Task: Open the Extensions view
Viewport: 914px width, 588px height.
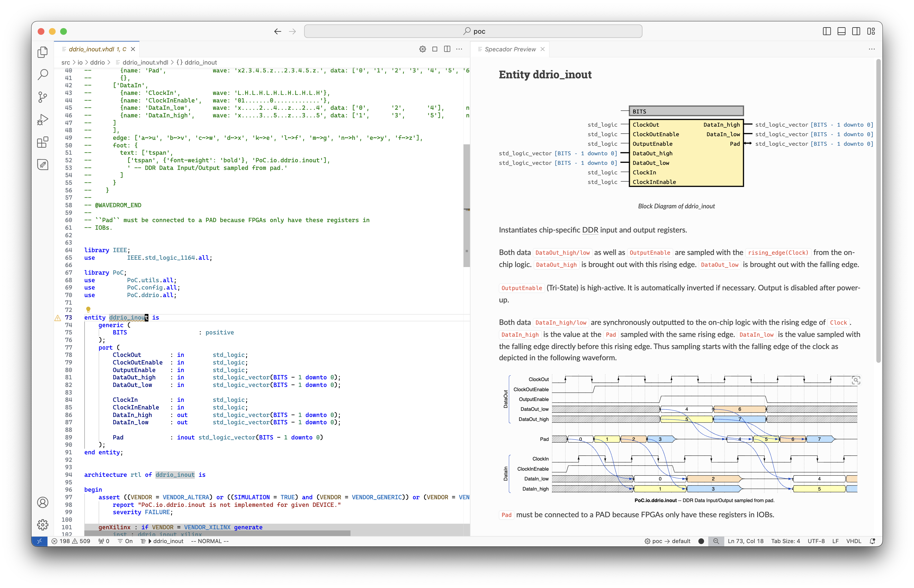Action: click(42, 142)
